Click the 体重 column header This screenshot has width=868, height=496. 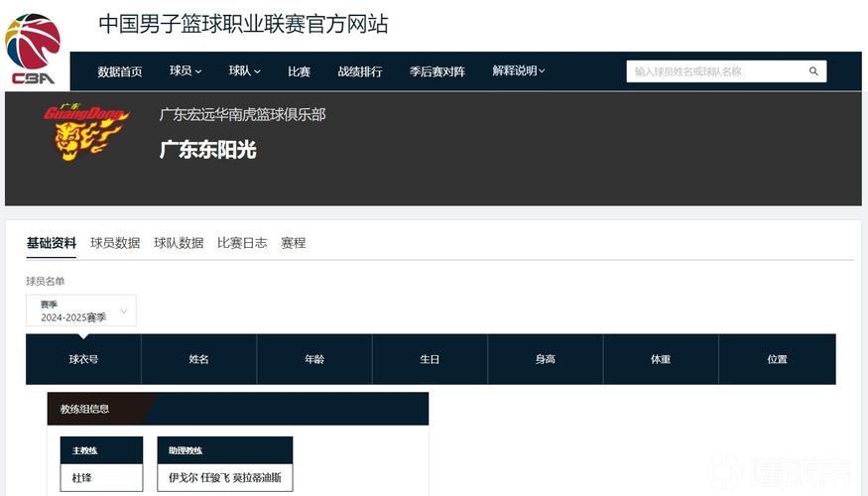point(661,359)
